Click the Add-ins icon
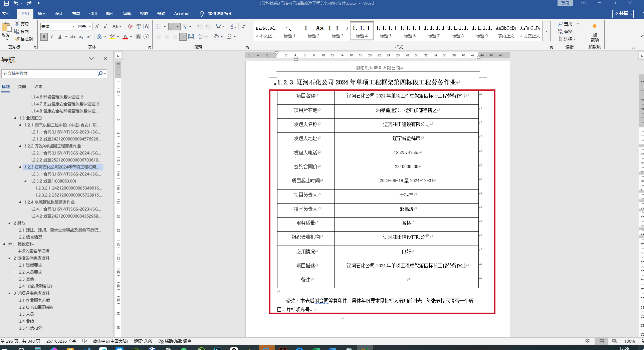644x350 pixels. pyautogui.click(x=595, y=33)
